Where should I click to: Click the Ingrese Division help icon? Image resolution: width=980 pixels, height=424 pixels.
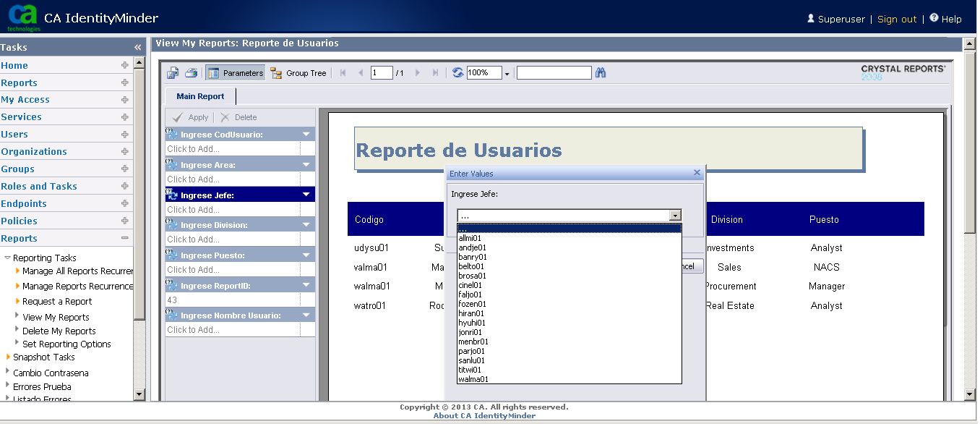pyautogui.click(x=172, y=224)
